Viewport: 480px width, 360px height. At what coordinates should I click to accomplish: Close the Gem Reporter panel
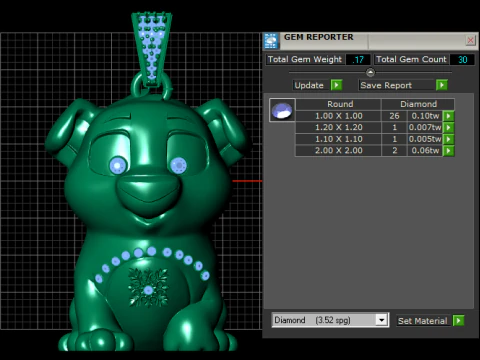tap(470, 40)
